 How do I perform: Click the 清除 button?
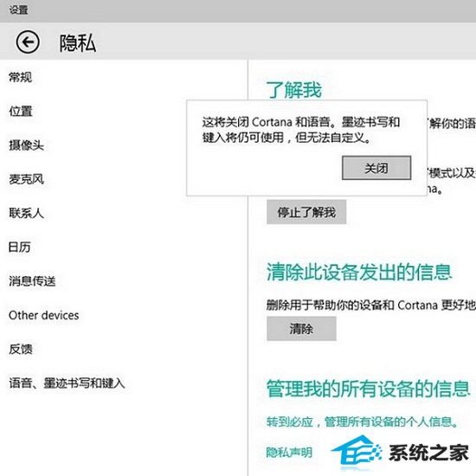pos(301,329)
